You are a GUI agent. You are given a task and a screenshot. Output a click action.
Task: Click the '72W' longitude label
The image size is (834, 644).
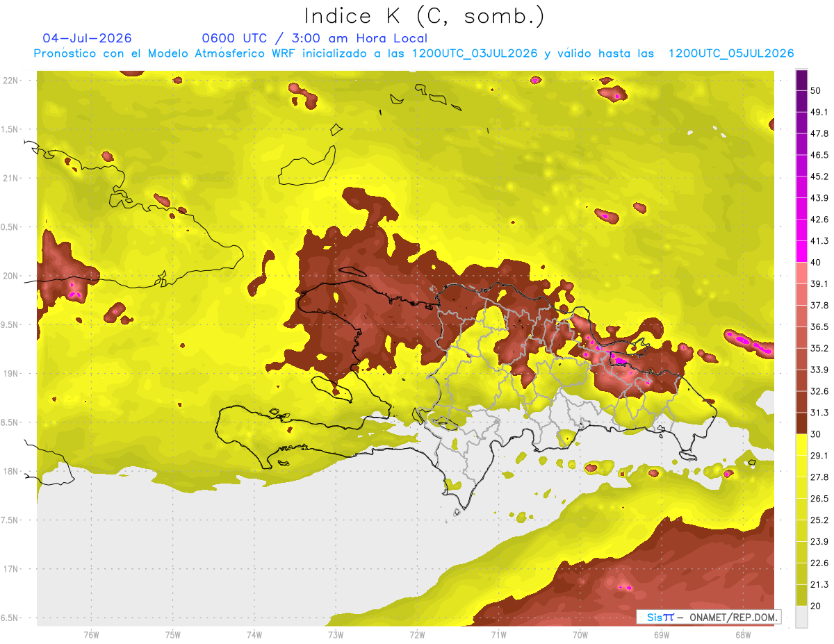(417, 634)
